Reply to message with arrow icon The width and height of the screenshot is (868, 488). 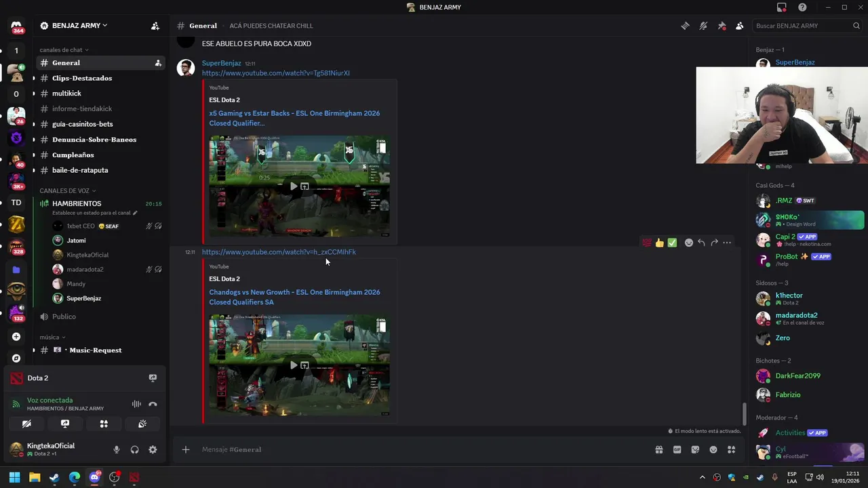tap(701, 243)
